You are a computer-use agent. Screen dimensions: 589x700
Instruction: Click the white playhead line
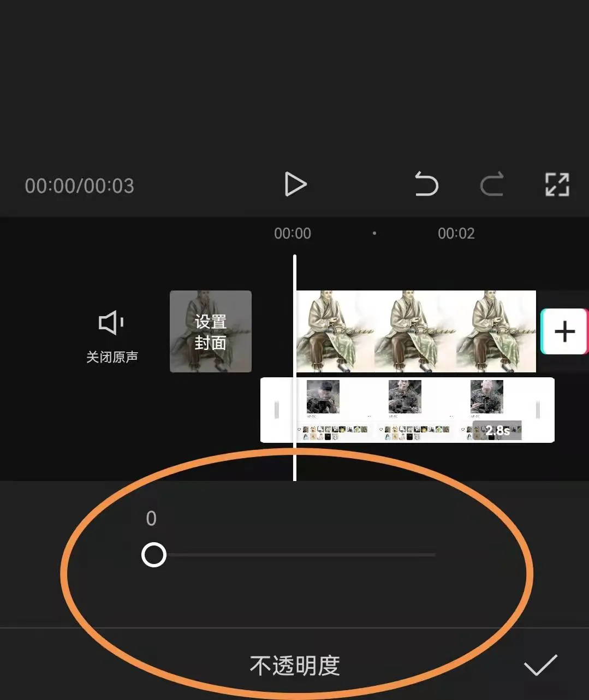pos(295,366)
